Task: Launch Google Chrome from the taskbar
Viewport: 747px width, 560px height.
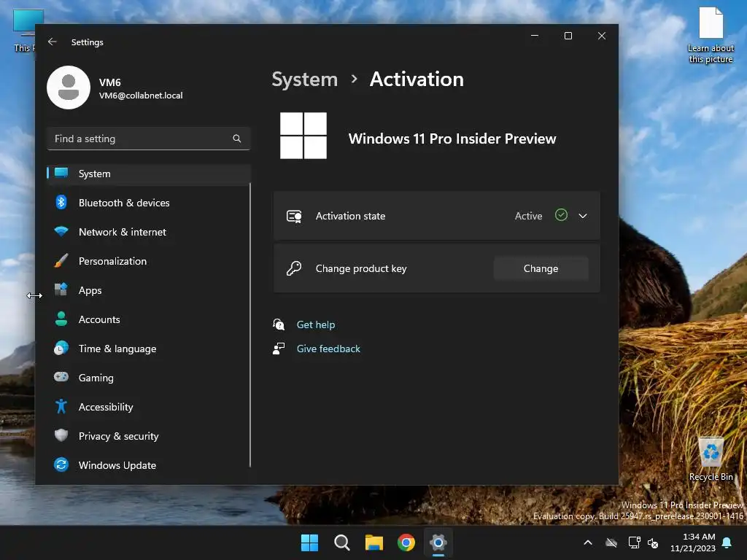Action: [406, 542]
